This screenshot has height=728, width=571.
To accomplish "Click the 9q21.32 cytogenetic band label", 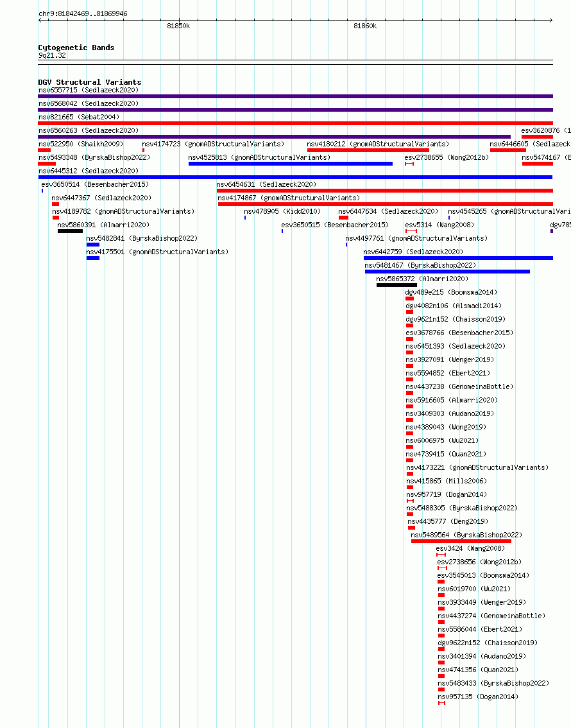I will pyautogui.click(x=52, y=55).
